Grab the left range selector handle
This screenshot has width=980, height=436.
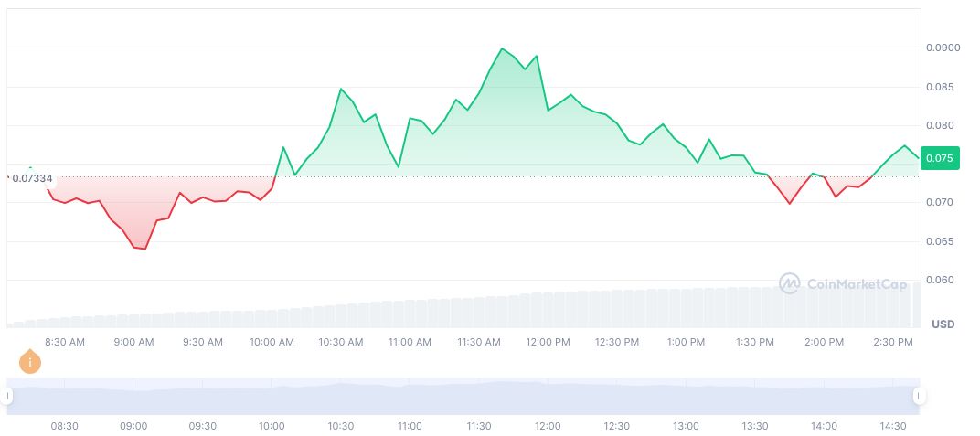(x=6, y=396)
